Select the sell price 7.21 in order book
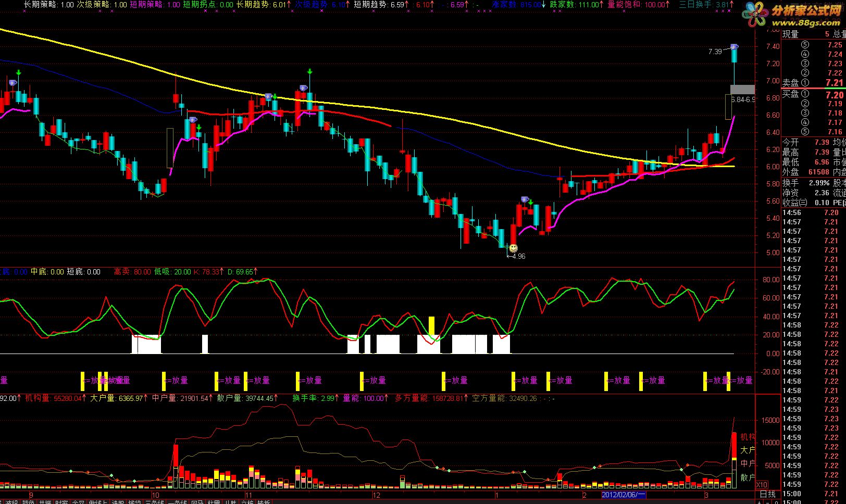 (x=834, y=82)
